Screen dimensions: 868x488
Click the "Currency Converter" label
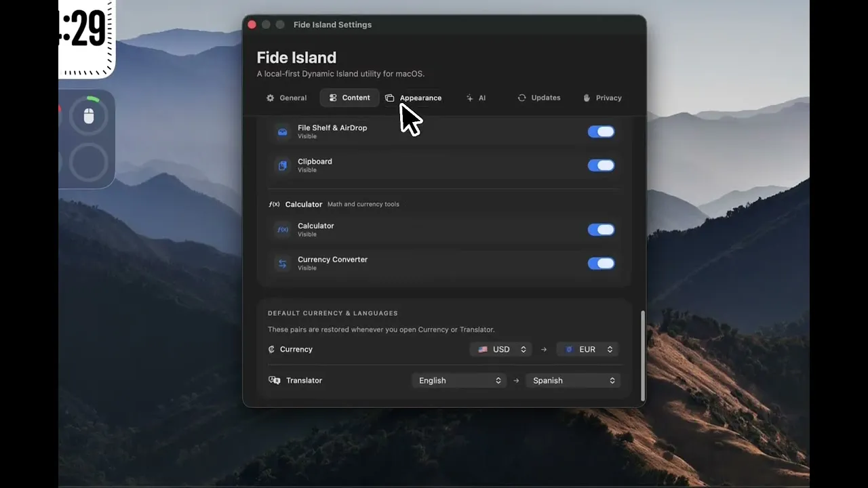332,260
